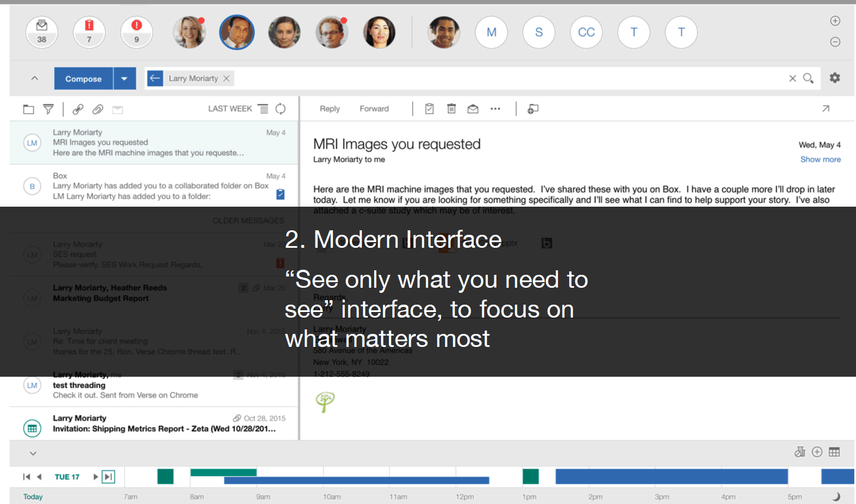Open the CC contact bubble
The height and width of the screenshot is (504, 856).
coord(586,32)
